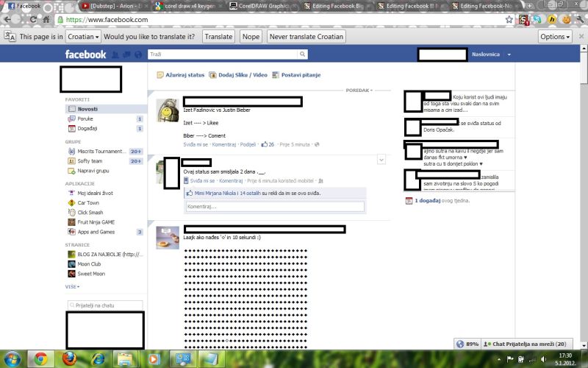The height and width of the screenshot is (368, 588).
Task: Open Facebook messages icon in header
Action: pos(126,54)
